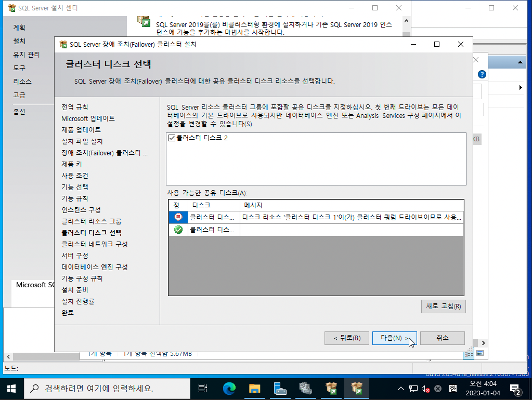Click the 뒤로(B) back button
532x400 pixels.
click(346, 338)
